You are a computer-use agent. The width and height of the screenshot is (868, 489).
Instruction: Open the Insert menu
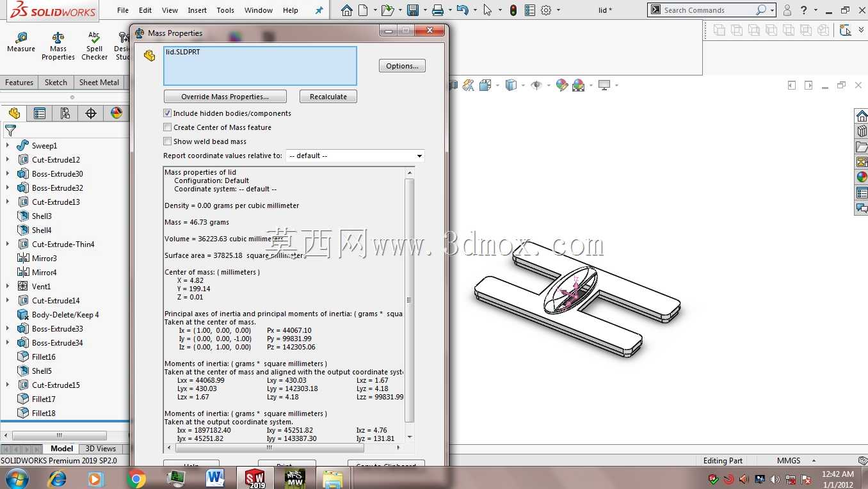[197, 10]
